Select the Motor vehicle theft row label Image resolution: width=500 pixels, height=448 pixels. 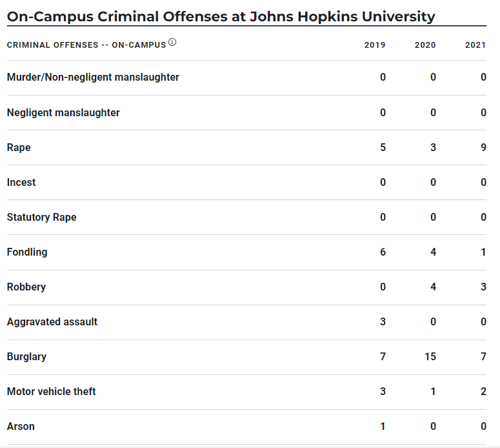coord(52,391)
